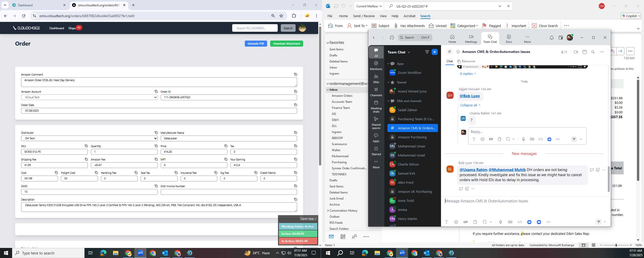Filter Outlook search by Unread
Screen dimensions: 644x258
point(438,26)
